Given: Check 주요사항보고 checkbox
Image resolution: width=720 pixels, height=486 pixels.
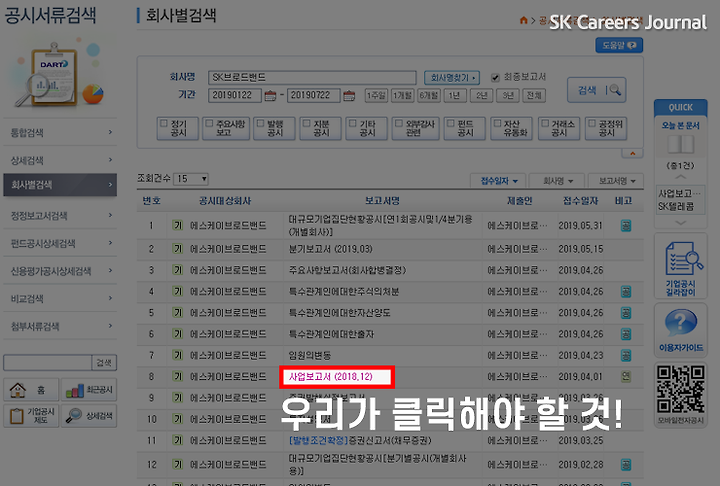Looking at the screenshot, I should click(209, 123).
